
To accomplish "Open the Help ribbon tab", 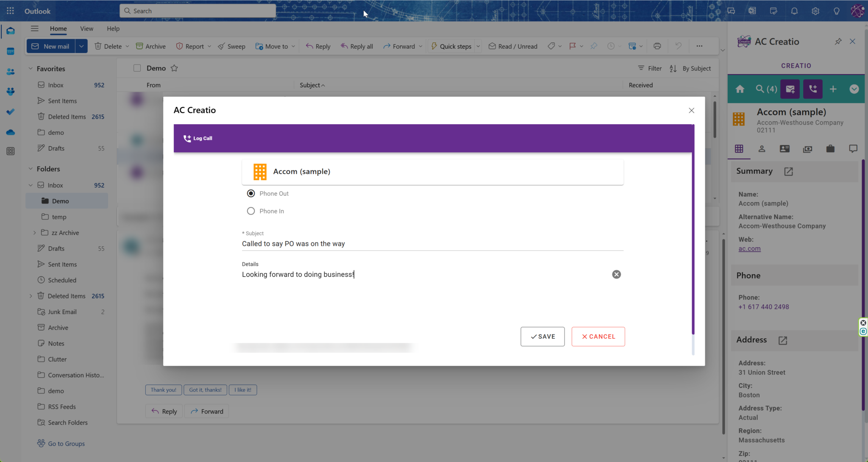I will (113, 28).
